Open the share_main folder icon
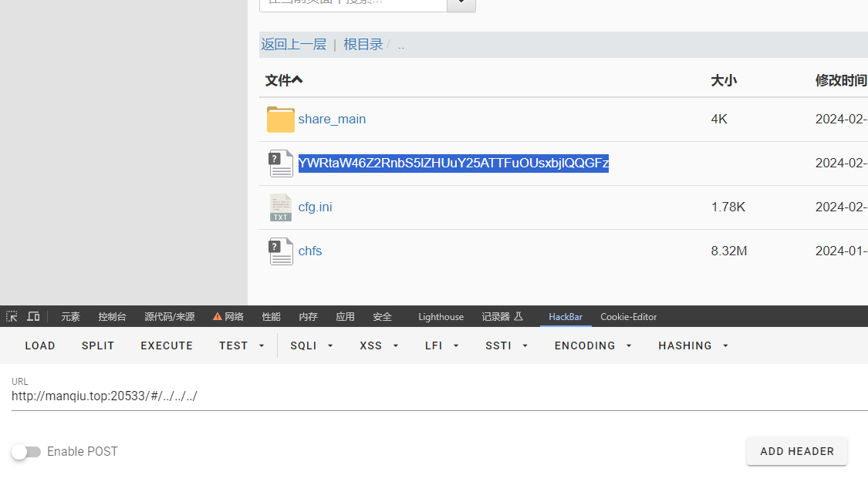The width and height of the screenshot is (868, 482). 281,119
